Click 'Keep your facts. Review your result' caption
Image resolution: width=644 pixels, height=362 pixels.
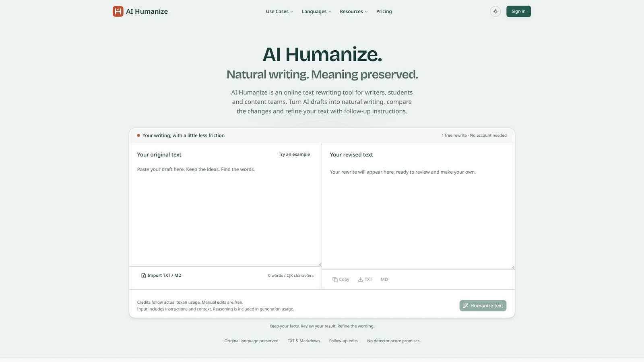[322, 326]
